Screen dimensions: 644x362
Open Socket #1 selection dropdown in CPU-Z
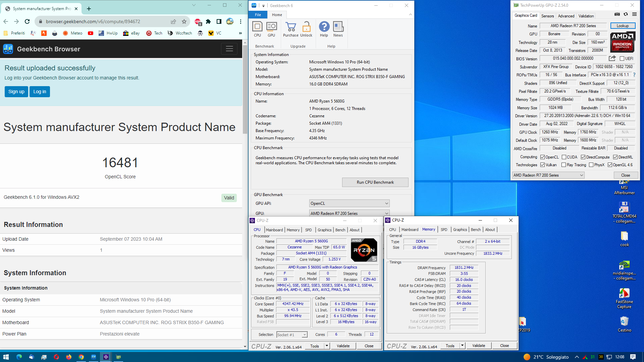click(292, 335)
